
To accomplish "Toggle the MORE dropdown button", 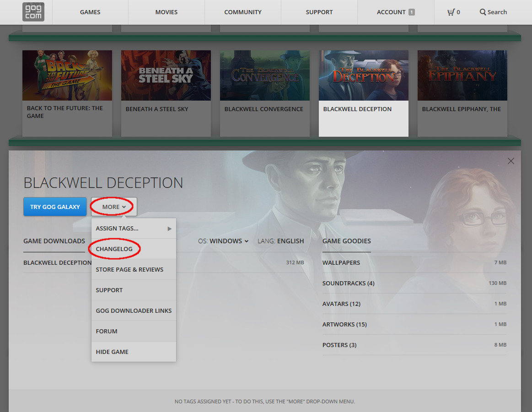I will click(114, 207).
